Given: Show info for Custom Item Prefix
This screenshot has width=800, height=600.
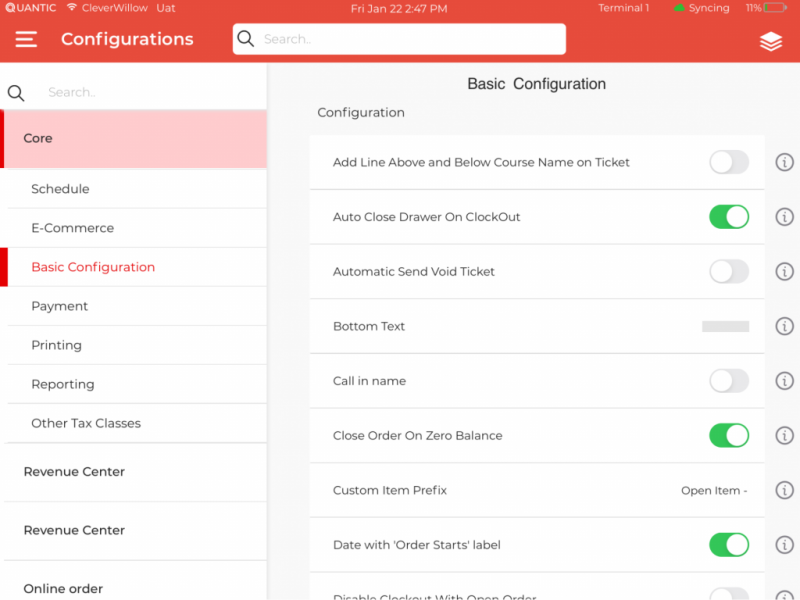Looking at the screenshot, I should (x=785, y=490).
